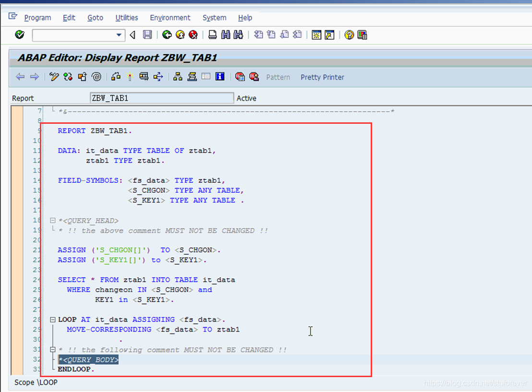Open the command field dropdown arrow
Screen dimensions: 532x392
119,35
